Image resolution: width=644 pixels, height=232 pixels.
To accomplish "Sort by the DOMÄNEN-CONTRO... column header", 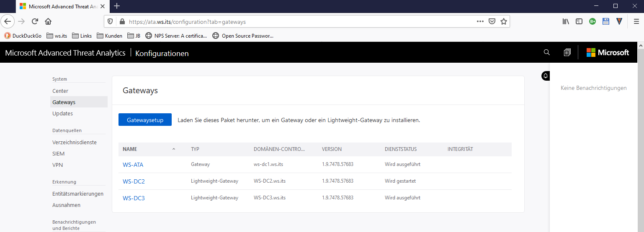I will 279,149.
